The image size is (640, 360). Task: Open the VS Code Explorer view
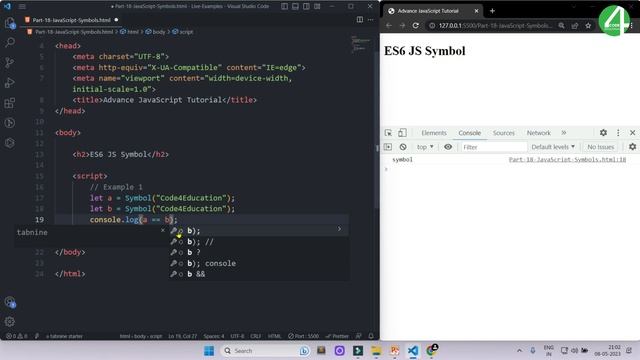[x=10, y=23]
